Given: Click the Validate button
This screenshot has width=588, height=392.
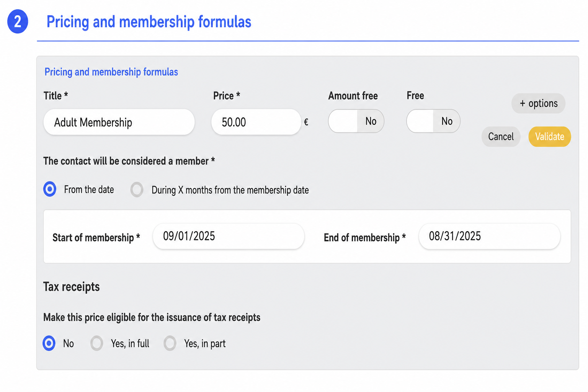Looking at the screenshot, I should [x=550, y=137].
